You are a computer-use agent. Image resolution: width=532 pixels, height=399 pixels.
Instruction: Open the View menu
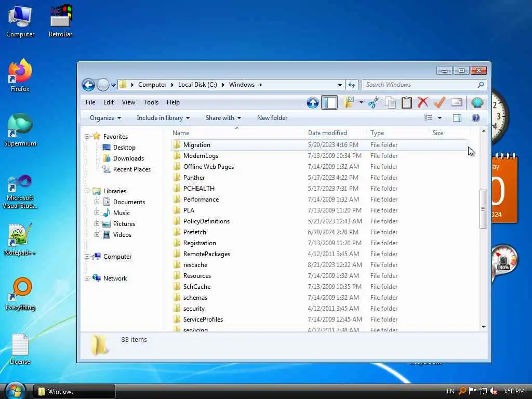click(x=129, y=102)
